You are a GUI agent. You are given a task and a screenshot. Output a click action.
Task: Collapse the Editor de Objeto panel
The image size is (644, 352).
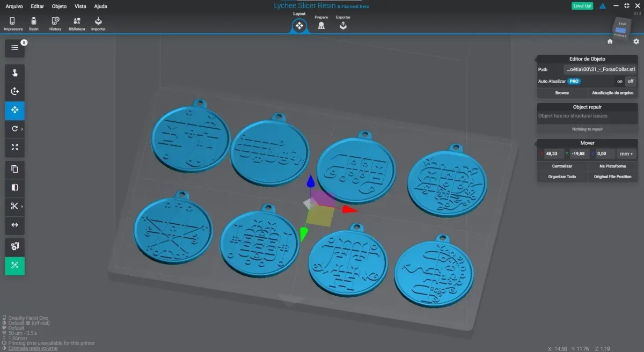[x=587, y=59]
